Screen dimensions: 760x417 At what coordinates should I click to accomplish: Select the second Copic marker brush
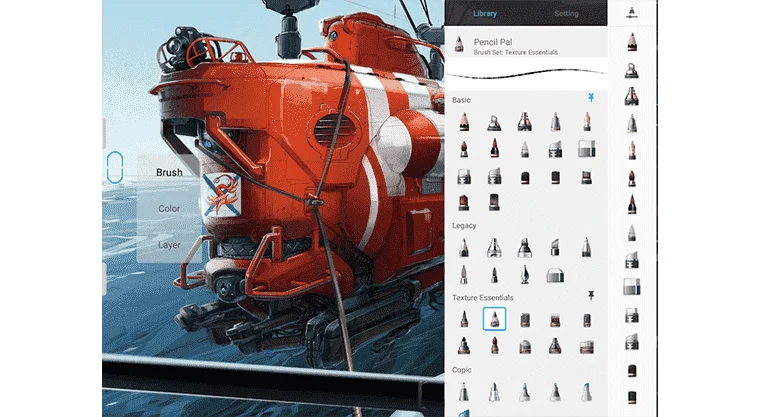click(494, 392)
